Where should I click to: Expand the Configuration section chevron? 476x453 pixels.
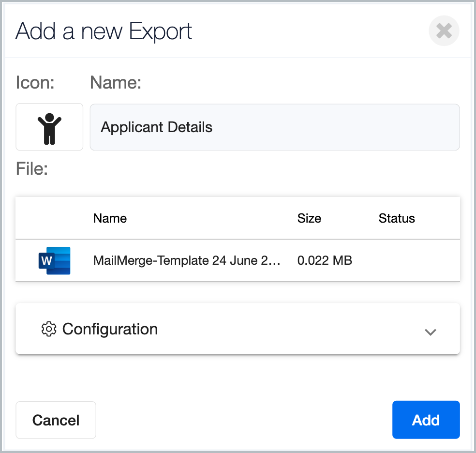point(430,332)
